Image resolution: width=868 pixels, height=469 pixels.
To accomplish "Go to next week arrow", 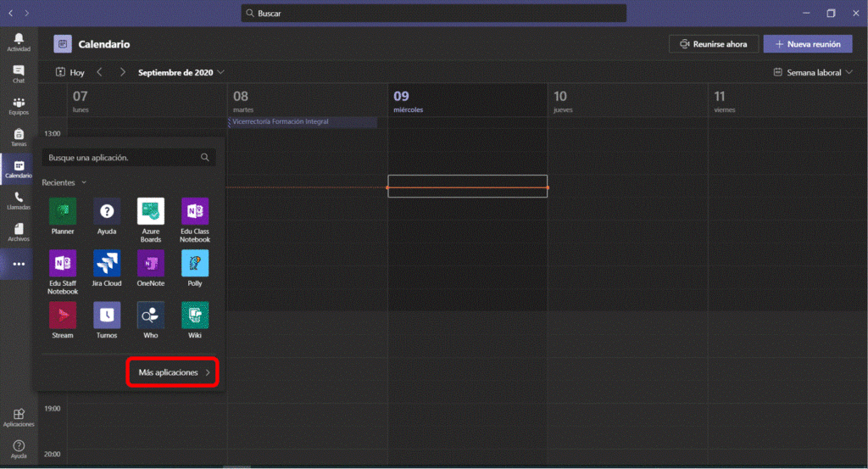I will tap(123, 73).
